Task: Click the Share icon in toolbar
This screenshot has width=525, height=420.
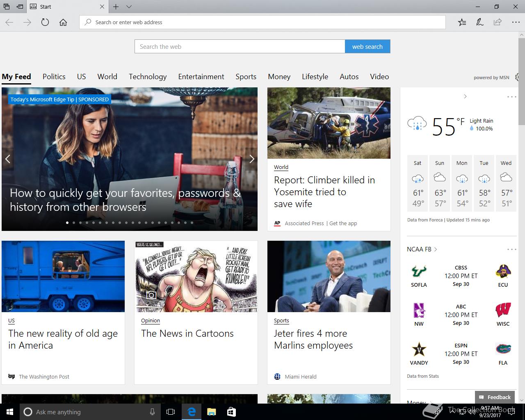Action: 498,22
